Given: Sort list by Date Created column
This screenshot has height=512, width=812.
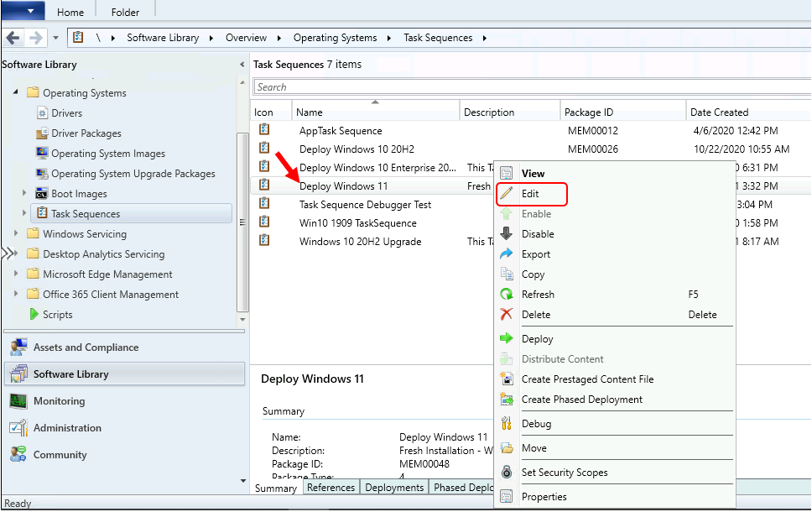Looking at the screenshot, I should [x=749, y=112].
